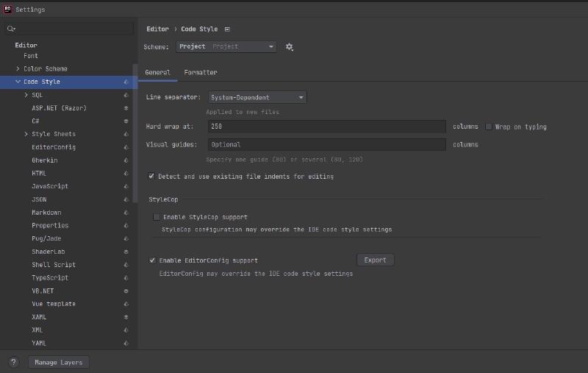Image resolution: width=588 pixels, height=373 pixels.
Task: Click the Export button
Action: (x=375, y=260)
